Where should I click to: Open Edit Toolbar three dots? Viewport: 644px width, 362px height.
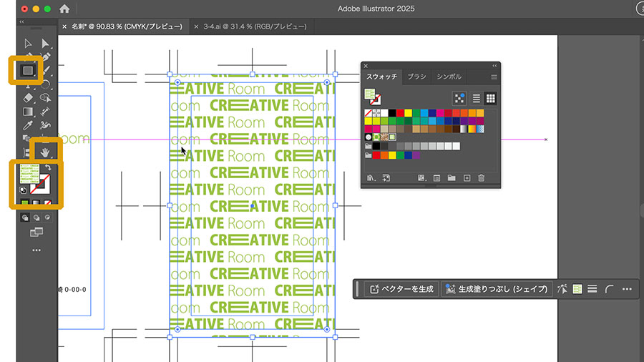click(x=36, y=250)
